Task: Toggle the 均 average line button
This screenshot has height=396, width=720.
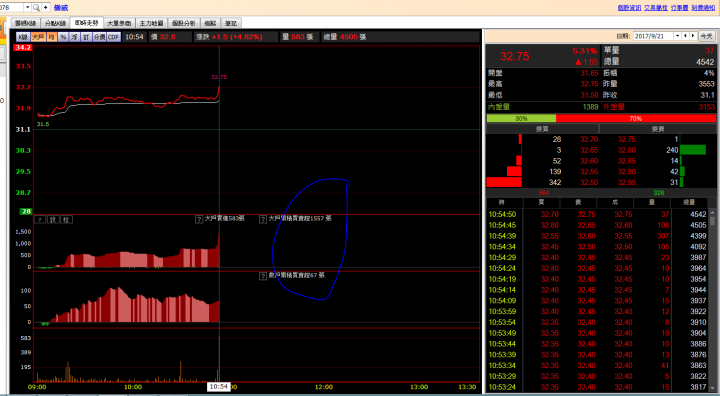Action: [x=51, y=37]
